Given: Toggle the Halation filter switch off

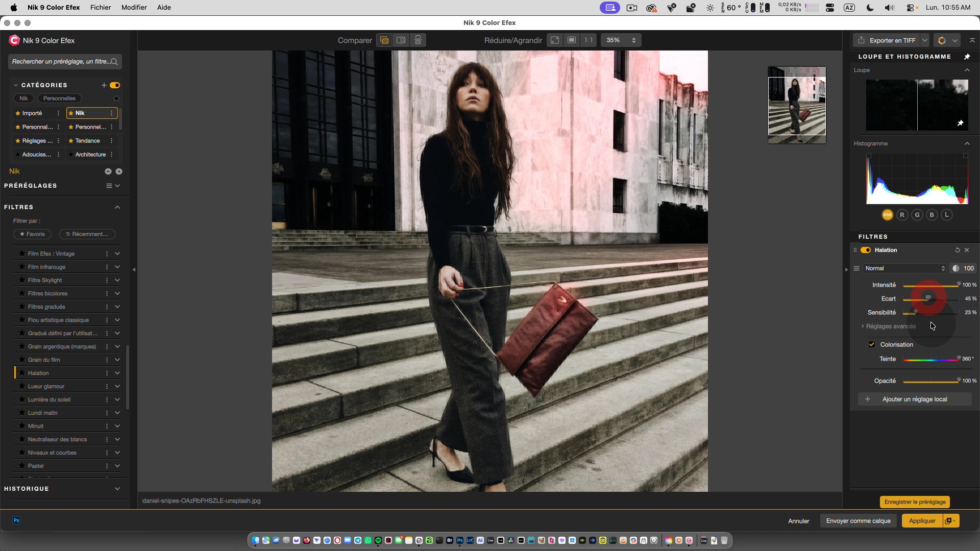Looking at the screenshot, I should [866, 250].
